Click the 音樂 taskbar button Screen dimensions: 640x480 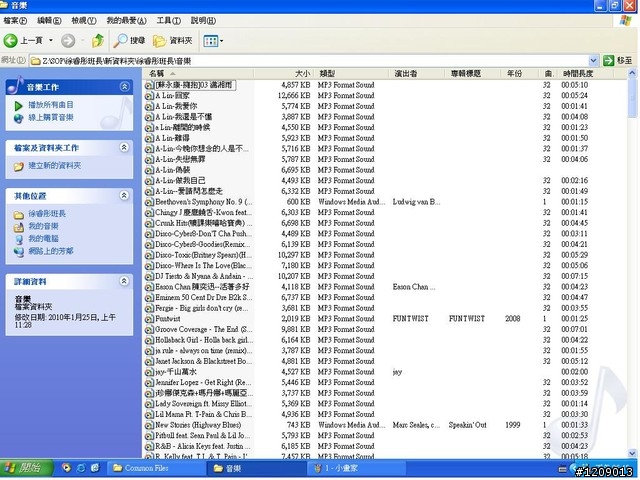pyautogui.click(x=256, y=468)
